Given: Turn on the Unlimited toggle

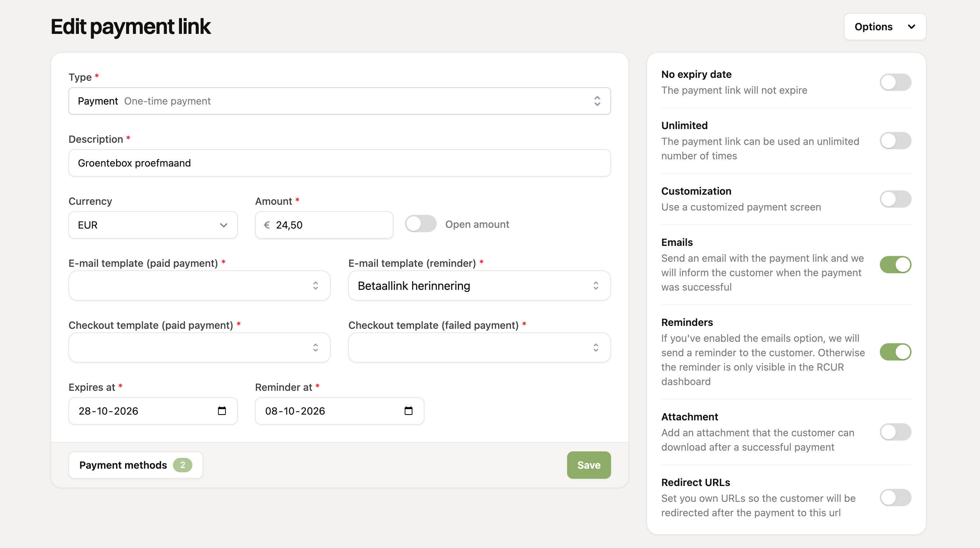Looking at the screenshot, I should (895, 141).
